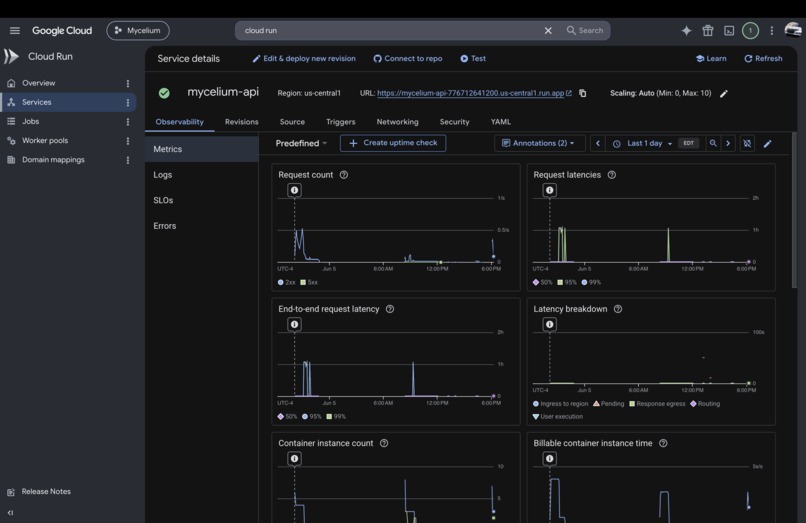Go to next time range arrow
Image resolution: width=806 pixels, height=523 pixels.
click(x=728, y=143)
